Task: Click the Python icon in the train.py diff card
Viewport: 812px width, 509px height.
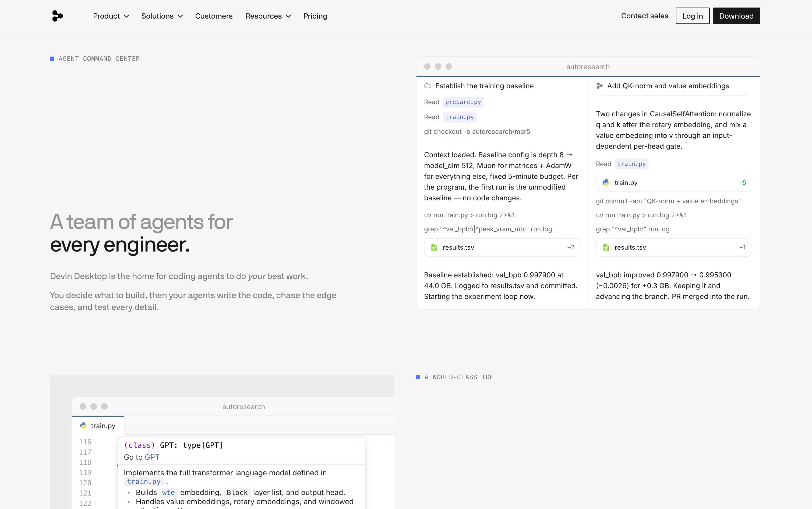Action: [606, 183]
